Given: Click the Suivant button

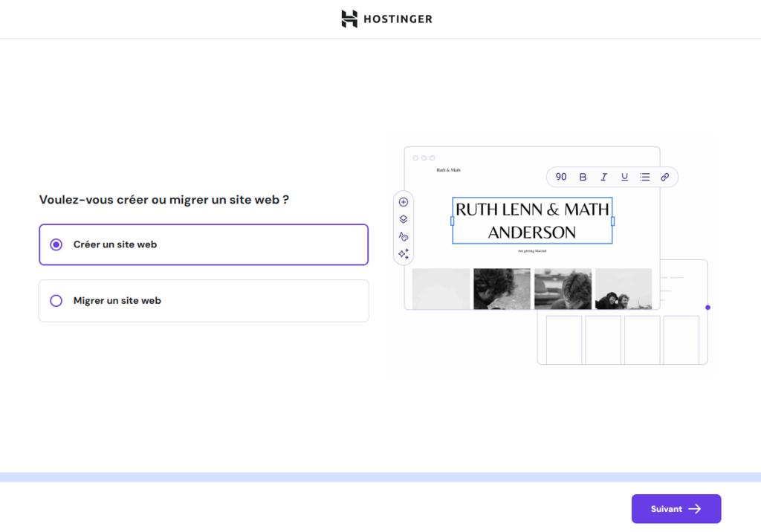Looking at the screenshot, I should click(676, 508).
